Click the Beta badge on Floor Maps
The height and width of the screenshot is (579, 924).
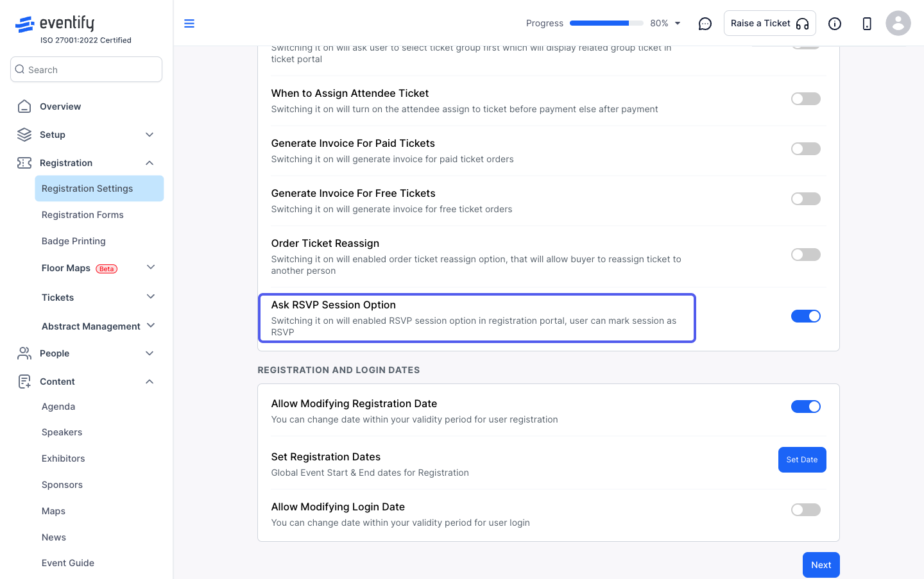tap(107, 269)
